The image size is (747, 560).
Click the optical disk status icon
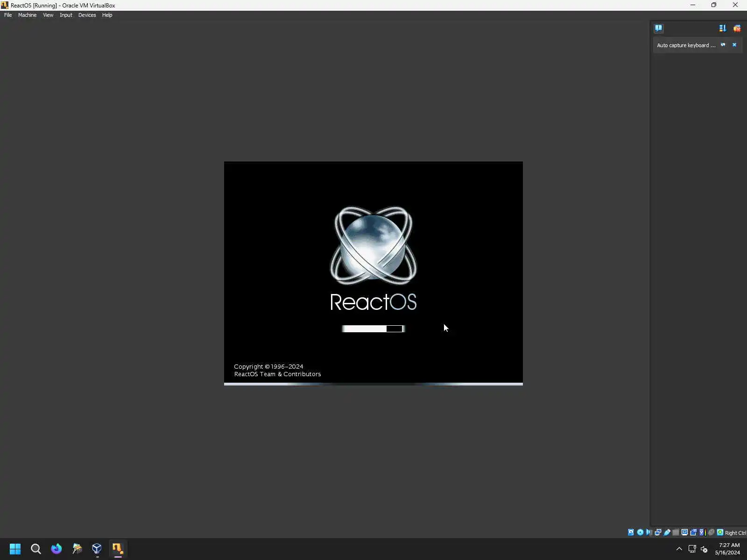640,532
